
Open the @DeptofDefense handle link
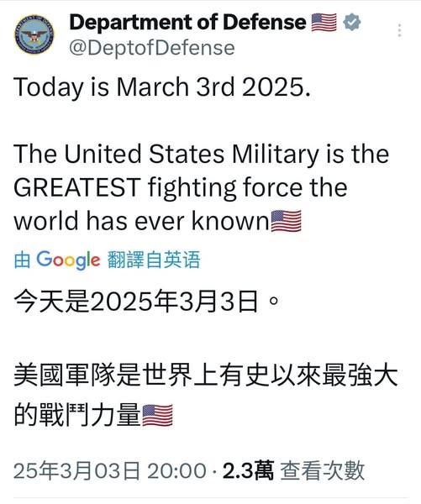(152, 48)
